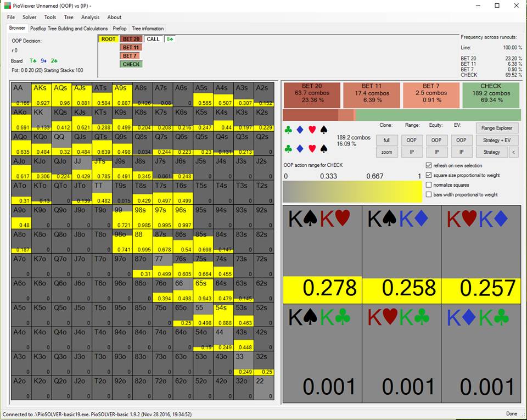Enable bars width proportional to weight

[429, 194]
